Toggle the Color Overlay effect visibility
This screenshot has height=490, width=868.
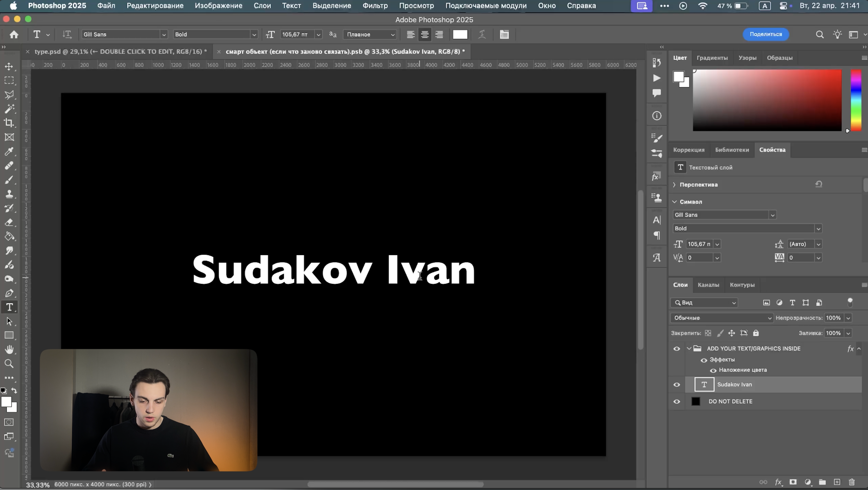click(x=713, y=370)
